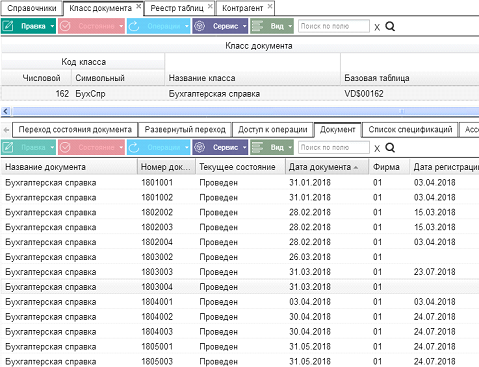The image size is (479, 367).
Task: Expand the lower Вид dropdown arrow
Action: click(x=290, y=147)
